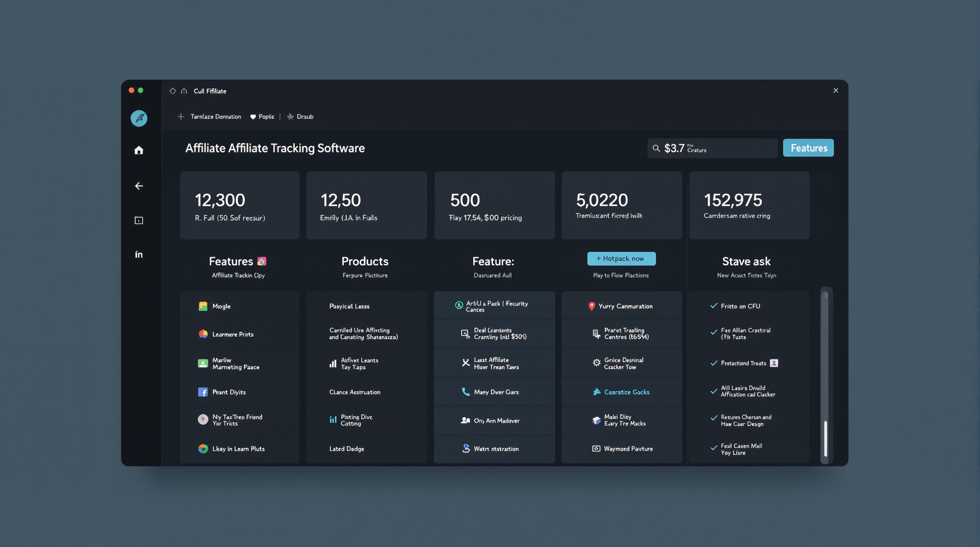The image size is (980, 547).
Task: Click the icon after Pratactiond Treats
Action: point(774,363)
